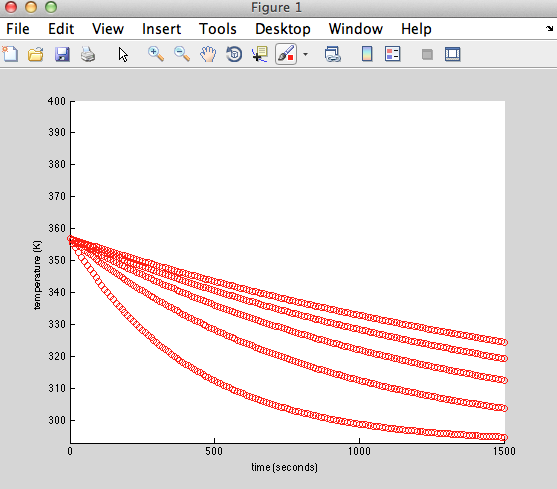Click the dock figure arrow at menu bar right
Image resolution: width=557 pixels, height=489 pixels.
(550, 28)
